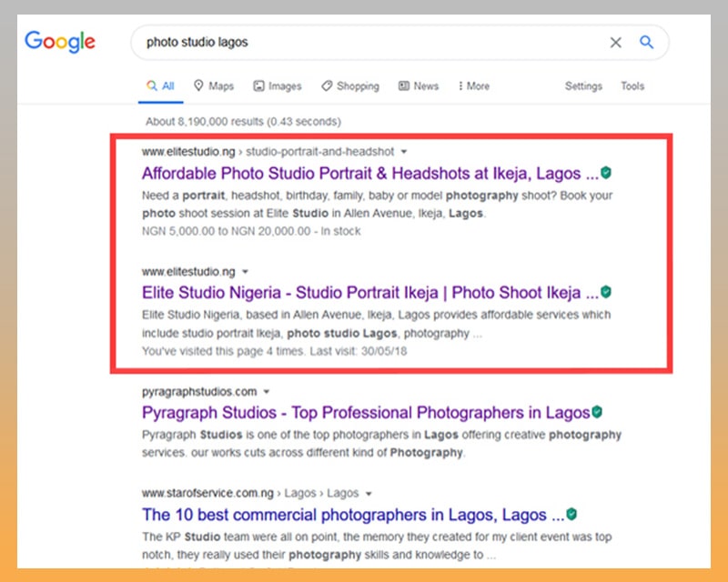This screenshot has width=728, height=582.
Task: Expand the dropdown arrow next to studio-portrait-and-headshot URL
Action: pyautogui.click(x=404, y=152)
